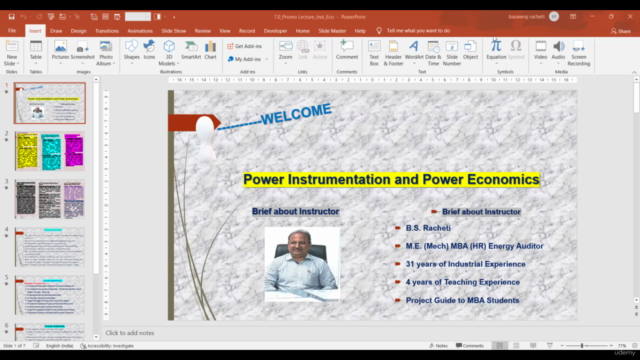Screen dimensions: 640x360
Task: Start Slide Show from status bar icon
Action: coord(549,346)
